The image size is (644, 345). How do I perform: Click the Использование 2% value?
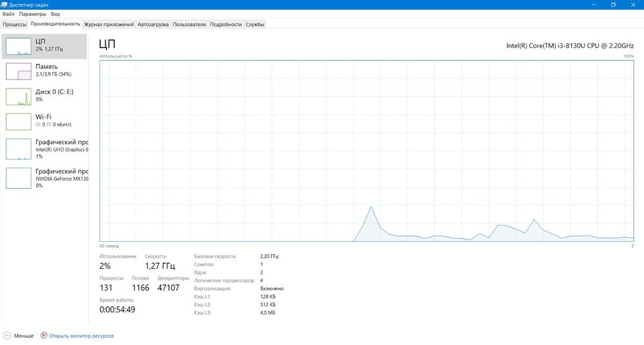105,266
